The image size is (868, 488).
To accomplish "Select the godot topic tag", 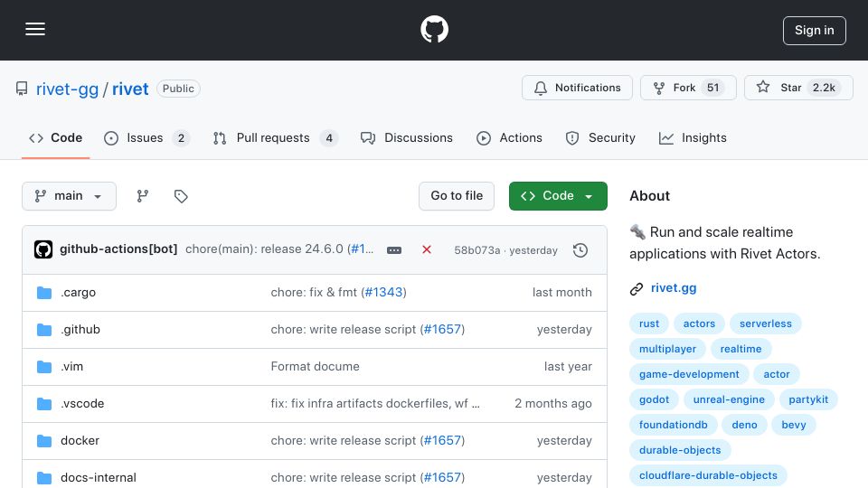I will point(655,400).
